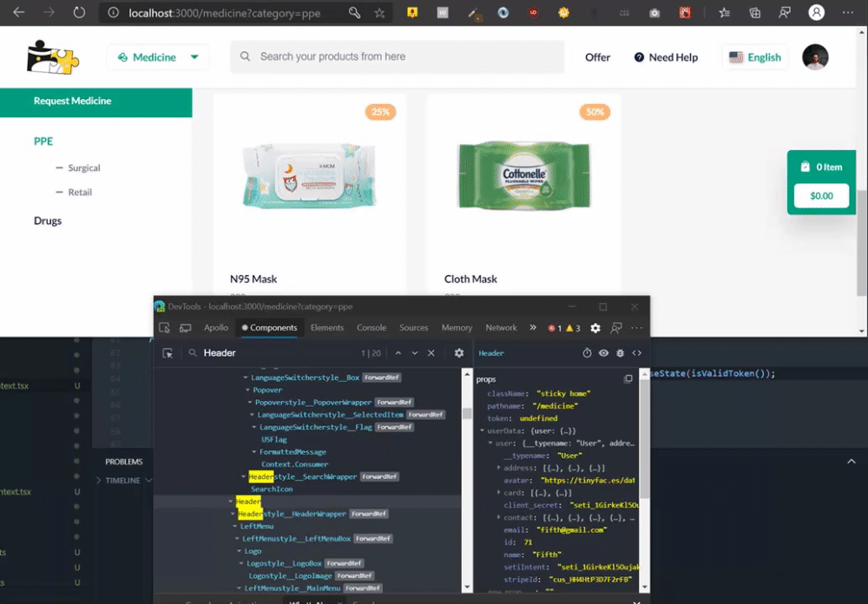
Task: Collapse the Logo tree node
Action: (240, 551)
